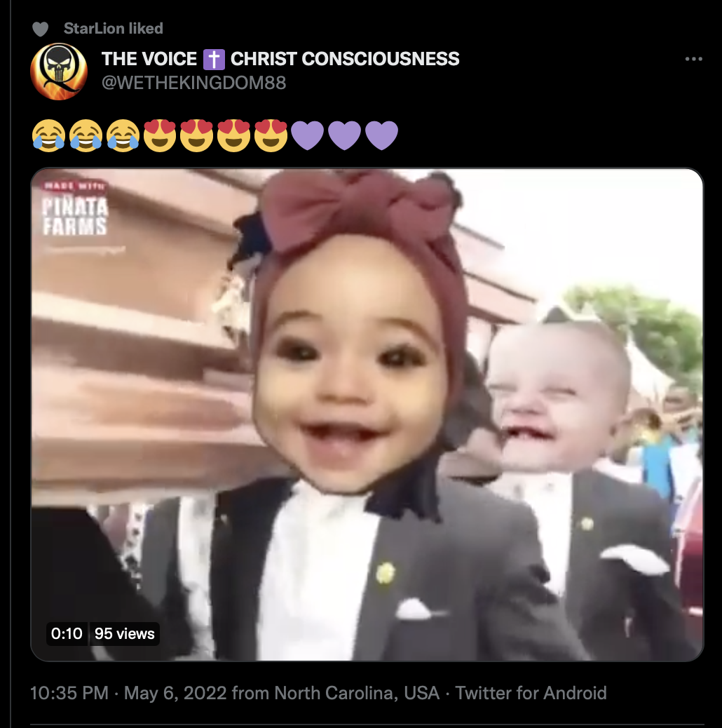722x728 pixels.
Task: Open the North Carolina, USA location link
Action: (357, 693)
